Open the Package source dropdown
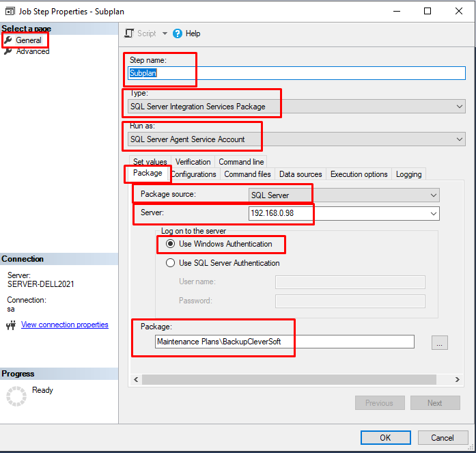The image size is (476, 453). click(x=433, y=195)
